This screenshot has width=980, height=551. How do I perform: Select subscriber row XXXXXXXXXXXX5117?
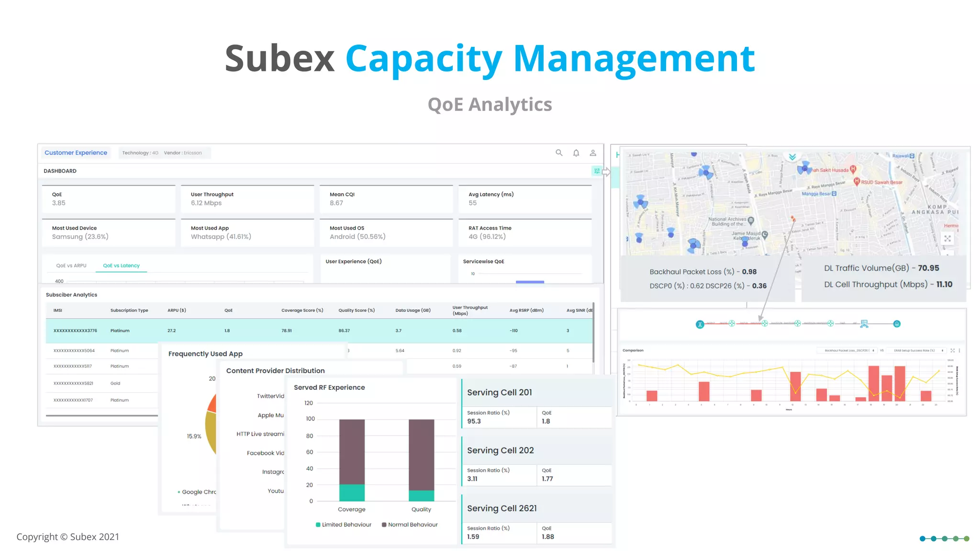[x=102, y=366]
